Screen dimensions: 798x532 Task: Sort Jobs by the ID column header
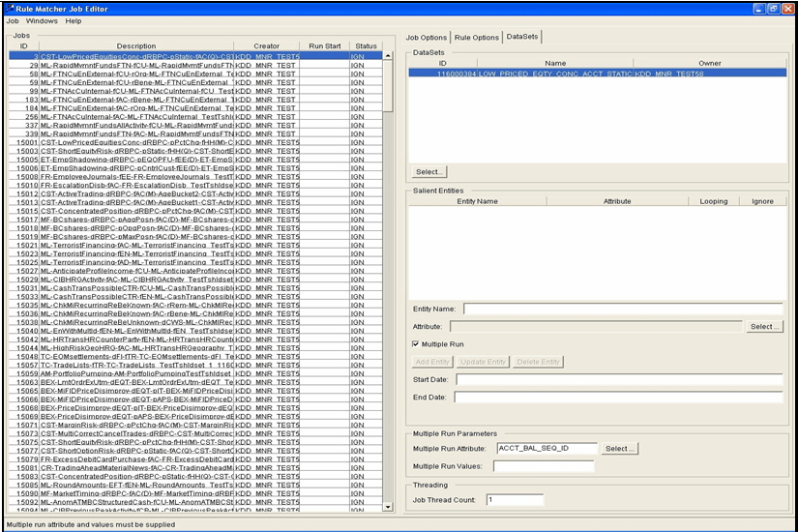click(x=23, y=45)
